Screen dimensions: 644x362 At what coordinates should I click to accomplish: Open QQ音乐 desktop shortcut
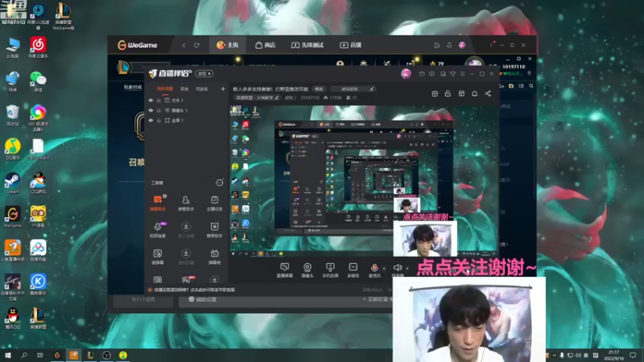click(x=13, y=149)
